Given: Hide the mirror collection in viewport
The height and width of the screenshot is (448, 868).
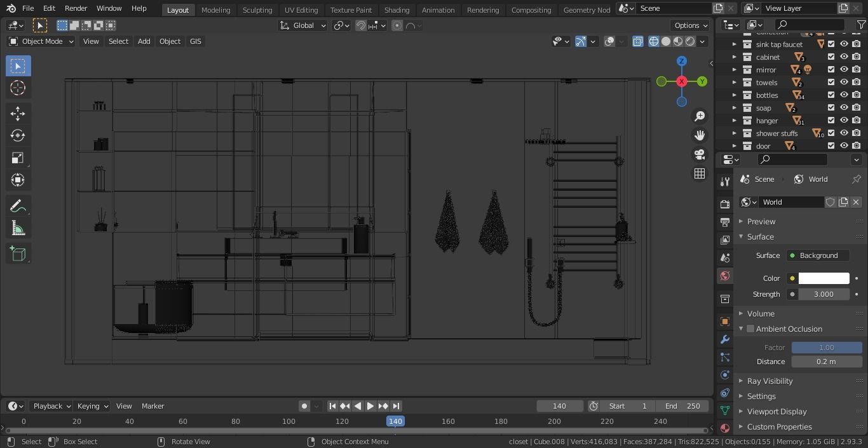Looking at the screenshot, I should coord(844,70).
